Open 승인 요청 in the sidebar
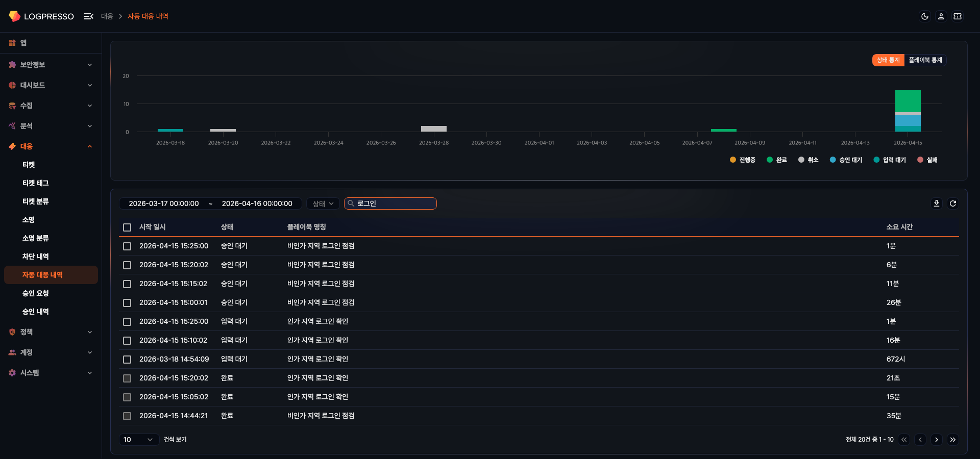This screenshot has width=980, height=459. click(x=35, y=293)
